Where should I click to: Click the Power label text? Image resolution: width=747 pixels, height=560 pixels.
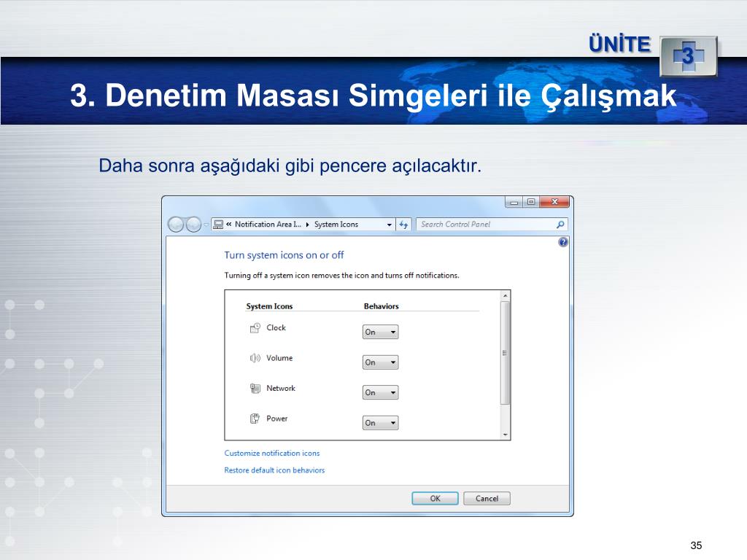tap(277, 419)
